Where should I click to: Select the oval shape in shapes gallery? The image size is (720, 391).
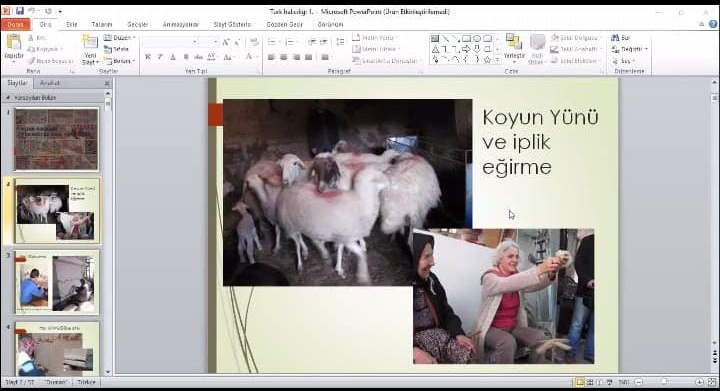[x=477, y=39]
